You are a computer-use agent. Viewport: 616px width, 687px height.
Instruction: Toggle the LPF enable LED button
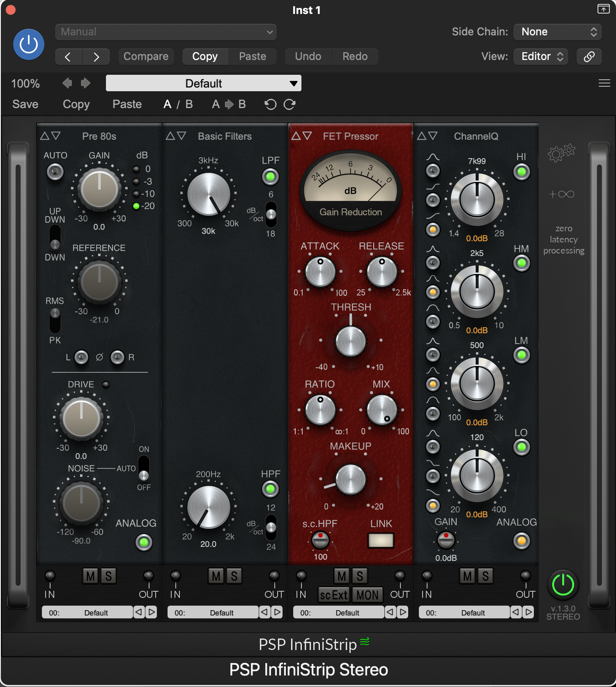pyautogui.click(x=270, y=177)
